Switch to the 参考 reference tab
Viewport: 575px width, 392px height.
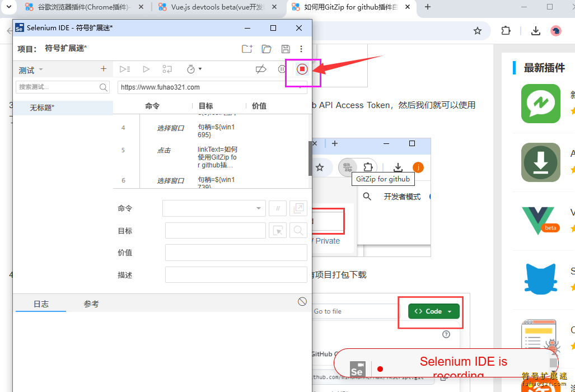click(91, 304)
